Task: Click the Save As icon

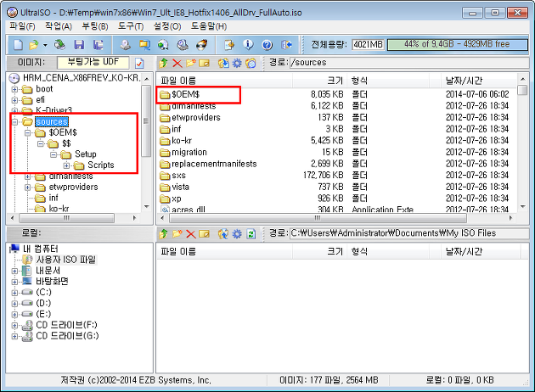Action: click(x=99, y=45)
